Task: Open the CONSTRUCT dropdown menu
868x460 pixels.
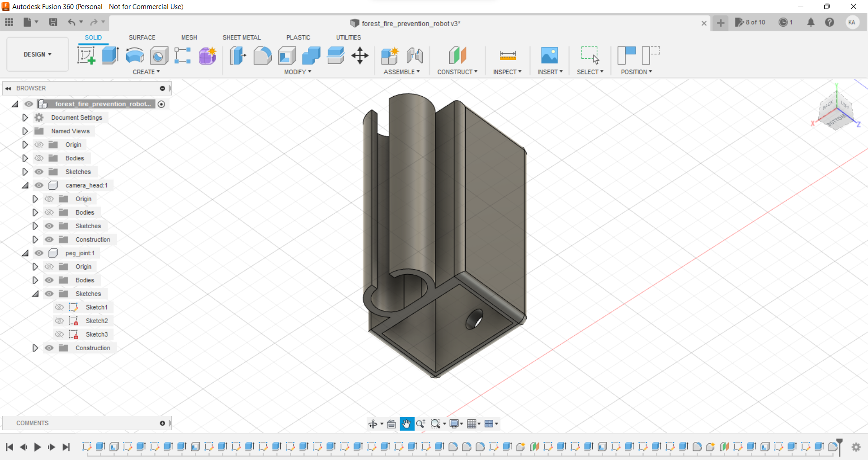Action: 457,72
